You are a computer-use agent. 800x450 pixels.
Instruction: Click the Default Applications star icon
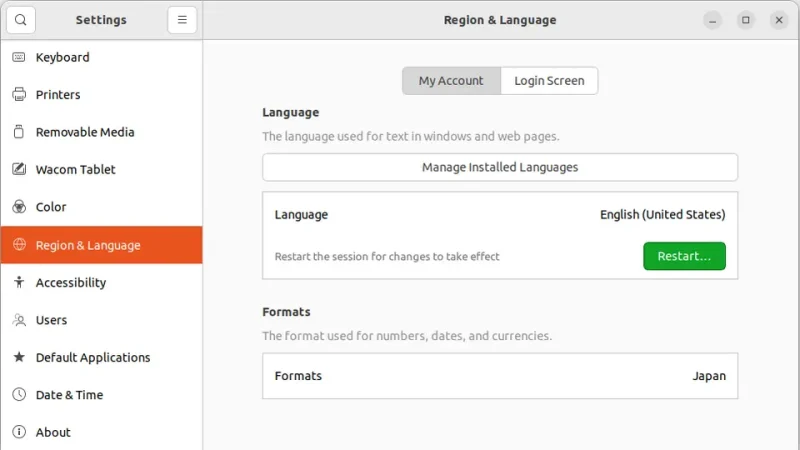pos(19,358)
